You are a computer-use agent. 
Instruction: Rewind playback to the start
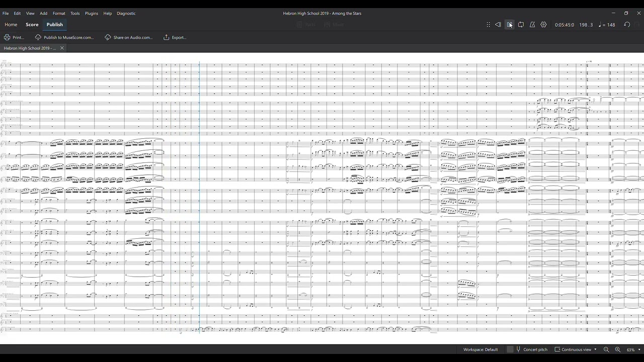coord(498,25)
